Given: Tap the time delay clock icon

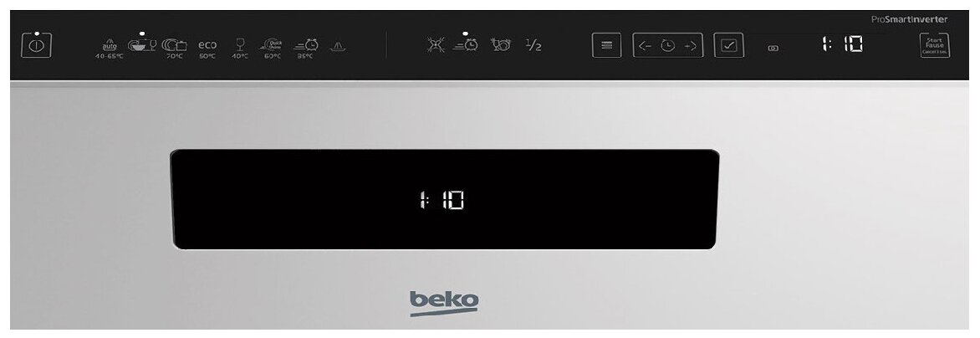Looking at the screenshot, I should (667, 46).
